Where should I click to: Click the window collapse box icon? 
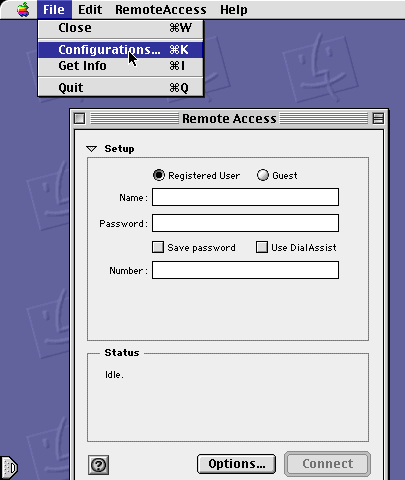(x=378, y=118)
